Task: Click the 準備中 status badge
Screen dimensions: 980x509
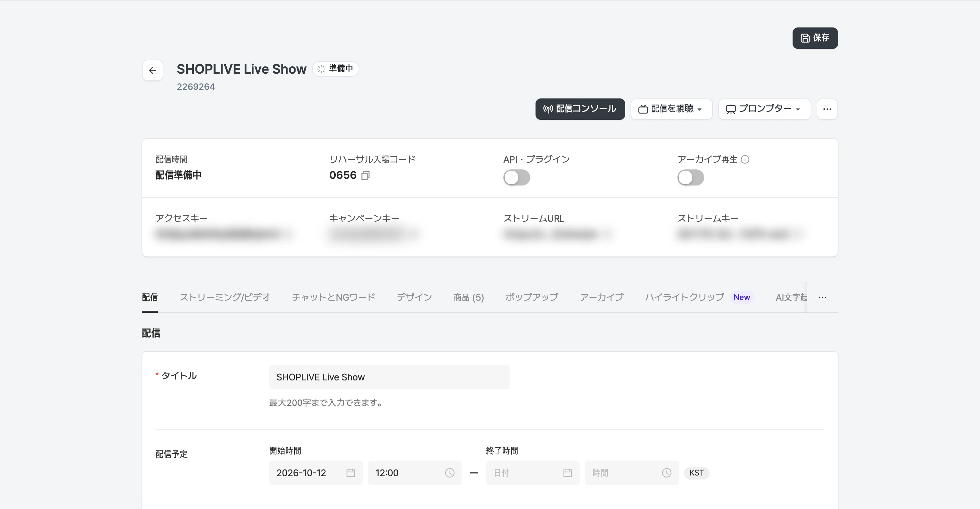Action: [335, 69]
